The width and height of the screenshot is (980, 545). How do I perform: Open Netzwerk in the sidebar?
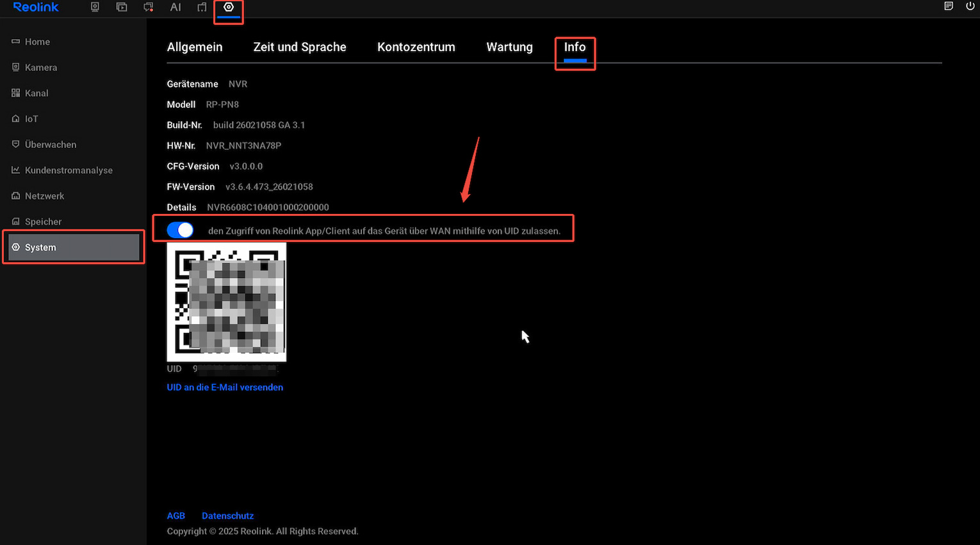click(44, 196)
